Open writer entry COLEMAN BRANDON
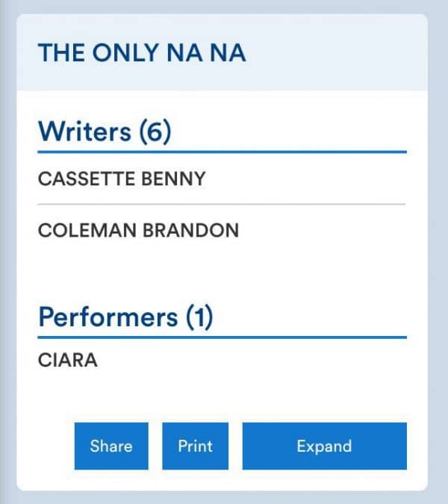 [x=138, y=230]
